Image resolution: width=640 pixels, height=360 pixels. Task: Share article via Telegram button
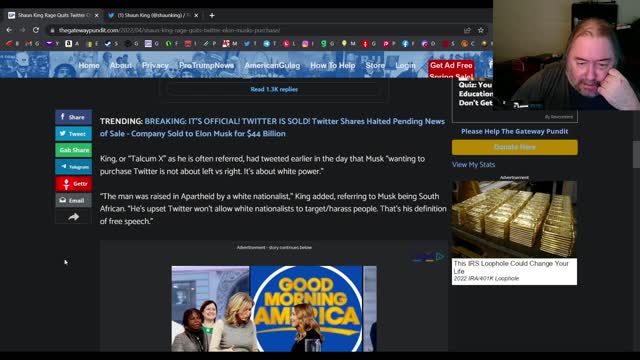(x=73, y=167)
